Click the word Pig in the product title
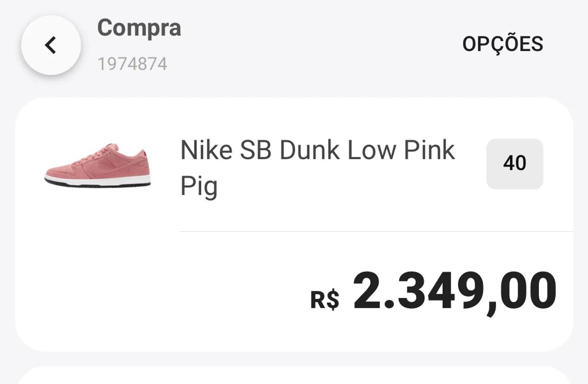 [198, 186]
